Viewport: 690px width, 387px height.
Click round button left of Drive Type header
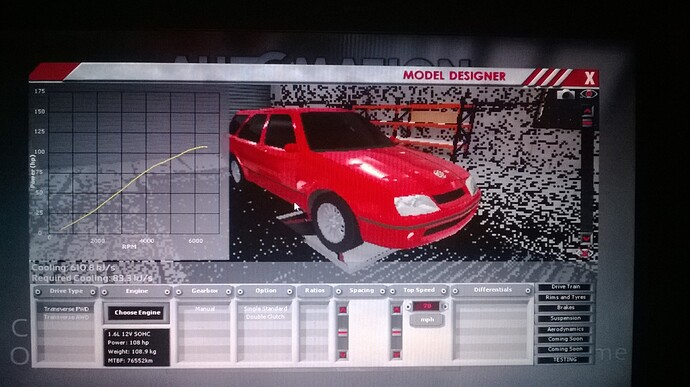click(x=38, y=291)
